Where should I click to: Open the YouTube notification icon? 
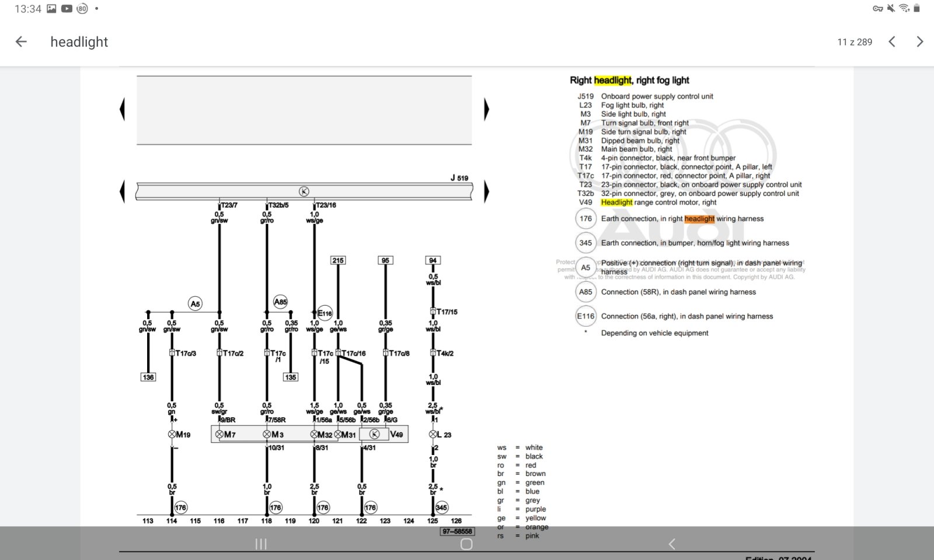(67, 8)
